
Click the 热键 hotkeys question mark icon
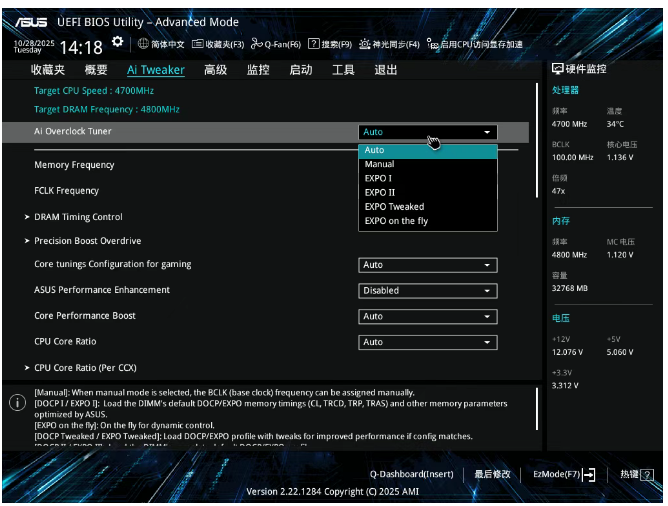pyautogui.click(x=652, y=474)
